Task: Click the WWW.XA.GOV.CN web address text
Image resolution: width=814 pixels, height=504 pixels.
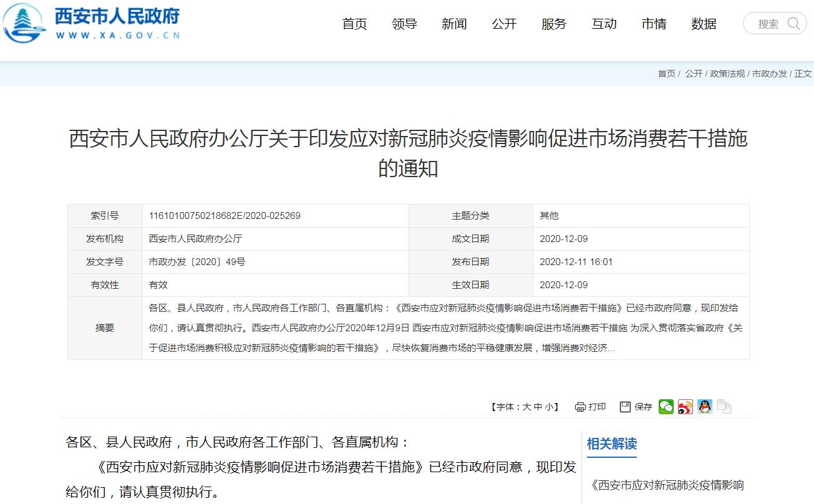Action: tap(117, 36)
